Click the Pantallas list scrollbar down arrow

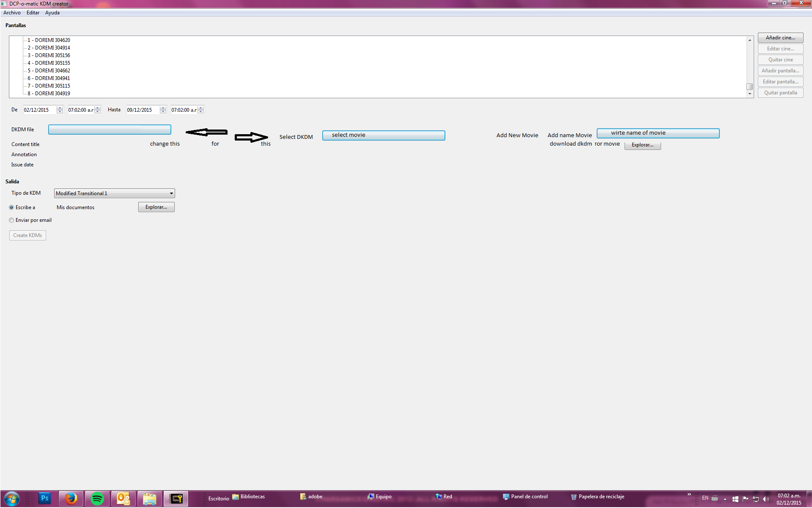(x=749, y=94)
